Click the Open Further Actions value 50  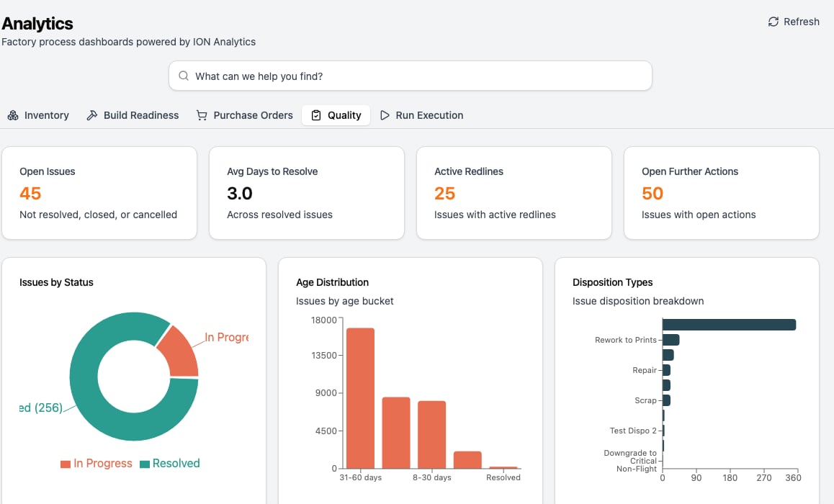653,194
